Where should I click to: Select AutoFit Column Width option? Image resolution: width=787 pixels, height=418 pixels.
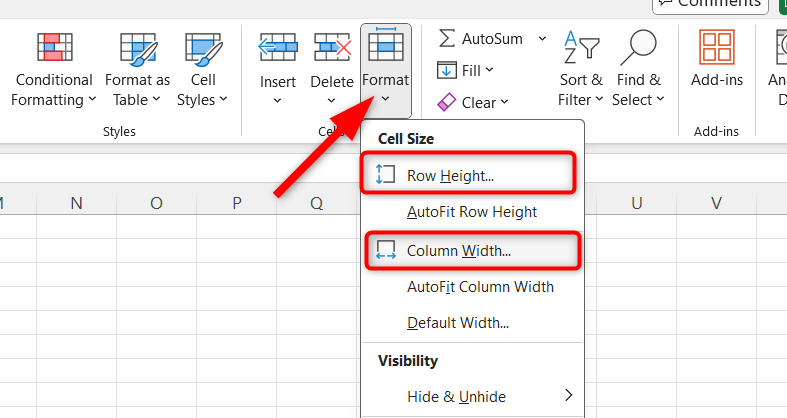(x=480, y=287)
